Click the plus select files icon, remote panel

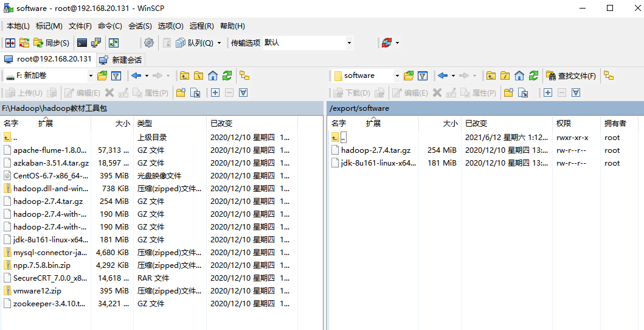click(547, 93)
